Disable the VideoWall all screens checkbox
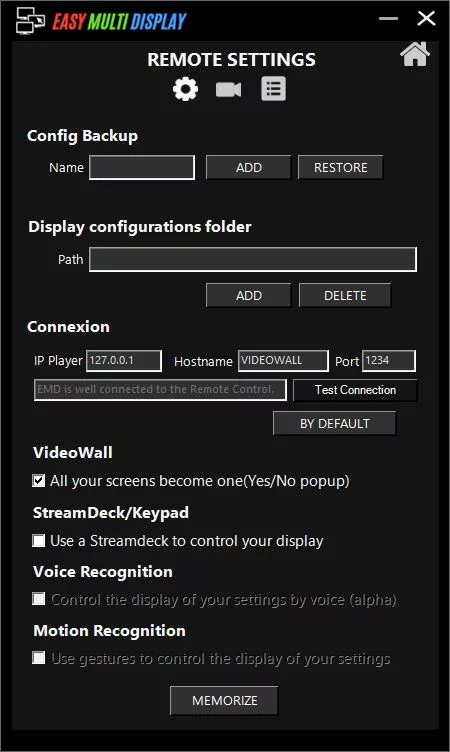The height and width of the screenshot is (752, 450). point(38,481)
